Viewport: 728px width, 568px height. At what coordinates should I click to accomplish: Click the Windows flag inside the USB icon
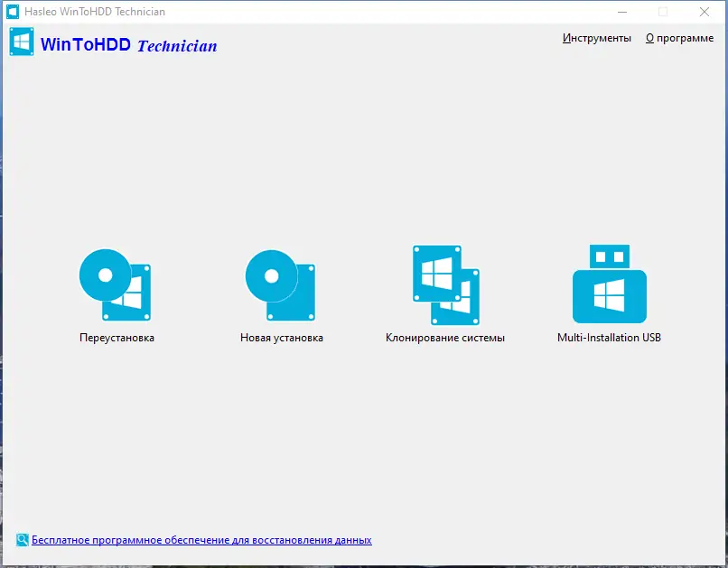(x=610, y=294)
